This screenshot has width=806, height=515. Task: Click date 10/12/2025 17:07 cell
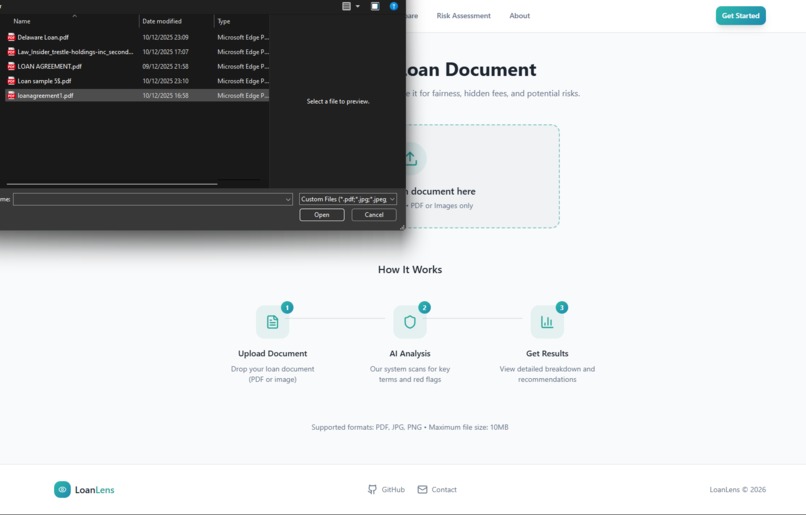[165, 52]
